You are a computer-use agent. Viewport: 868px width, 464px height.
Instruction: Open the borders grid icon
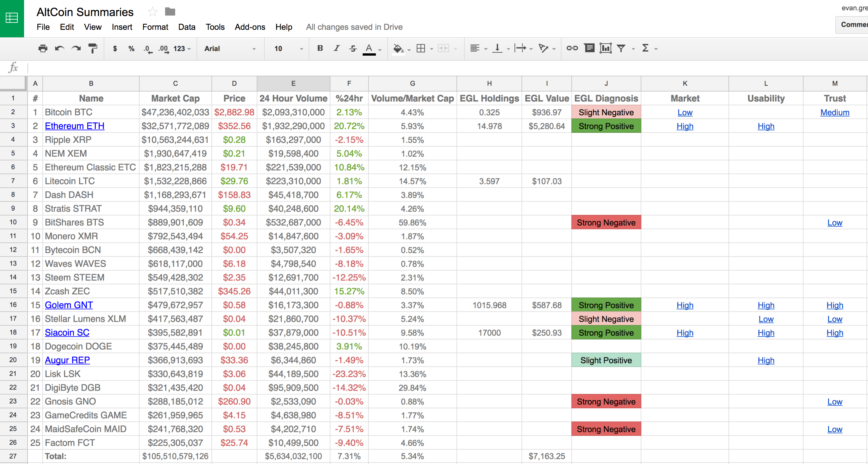[x=421, y=48]
